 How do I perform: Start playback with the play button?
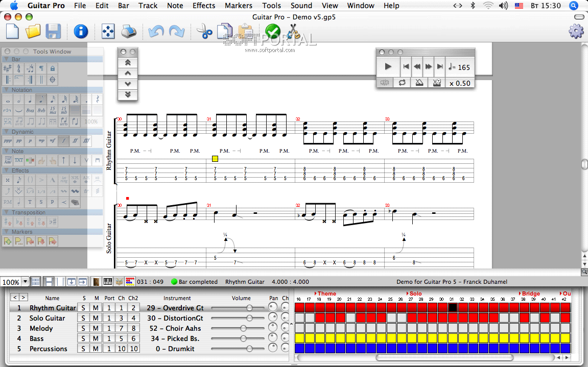pos(388,67)
